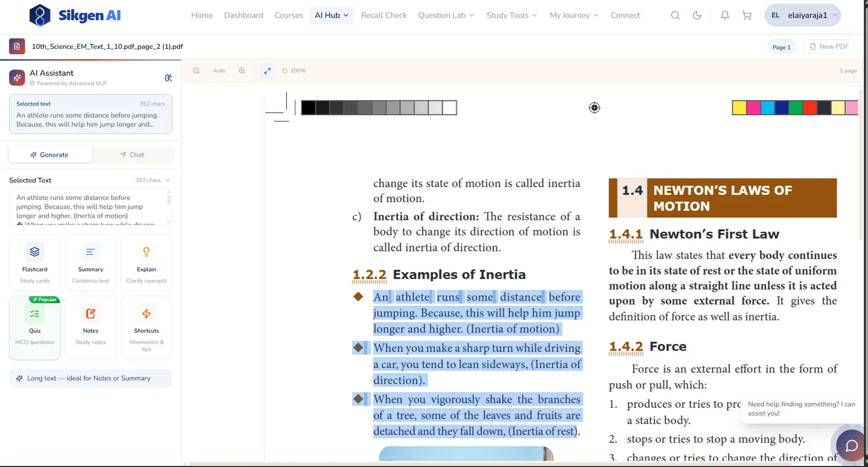Open the Dashboard page
This screenshot has width=868, height=467.
tap(244, 15)
